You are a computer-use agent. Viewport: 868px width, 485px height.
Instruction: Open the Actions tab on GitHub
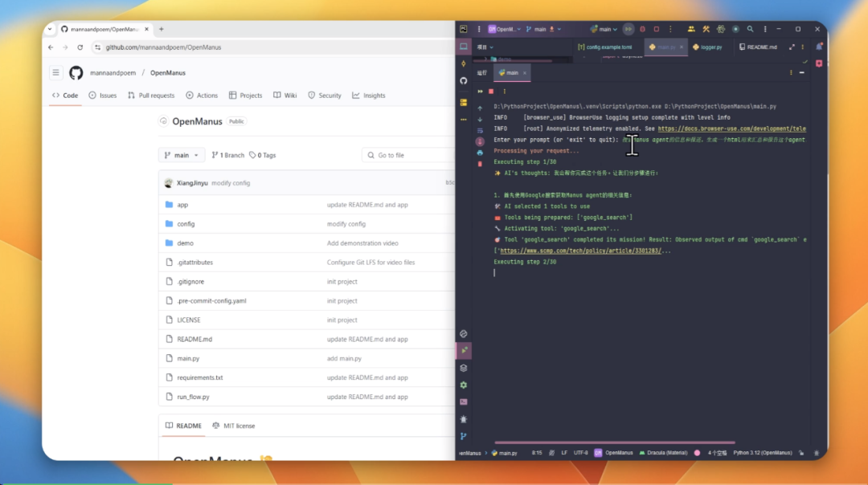pos(202,96)
